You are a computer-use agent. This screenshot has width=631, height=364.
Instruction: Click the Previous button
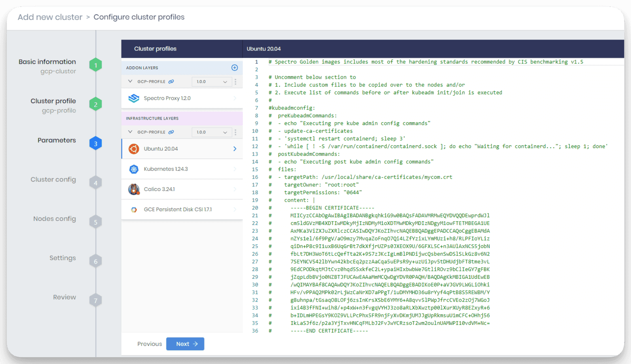pyautogui.click(x=149, y=344)
